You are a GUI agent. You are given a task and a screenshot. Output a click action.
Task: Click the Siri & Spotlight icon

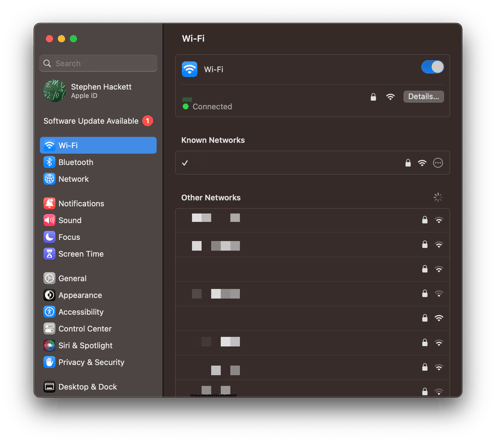pos(49,345)
